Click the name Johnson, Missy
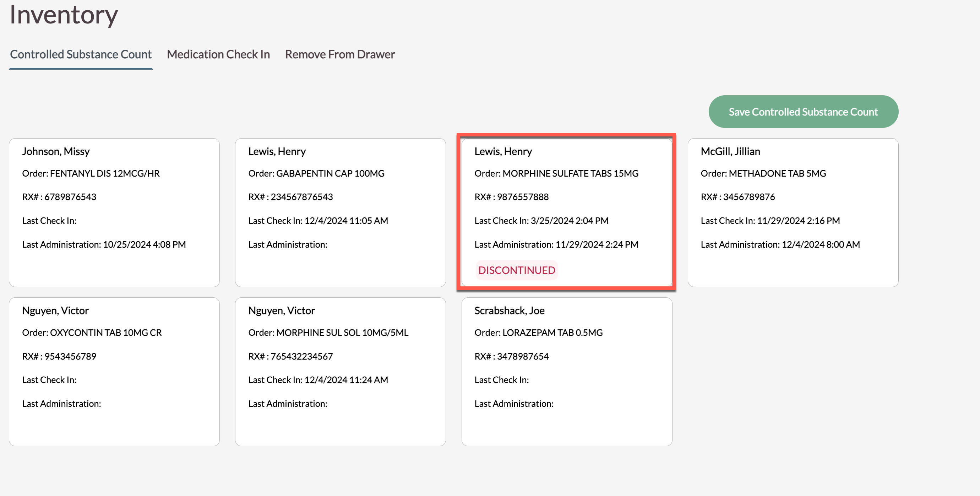This screenshot has width=980, height=496. [x=56, y=151]
